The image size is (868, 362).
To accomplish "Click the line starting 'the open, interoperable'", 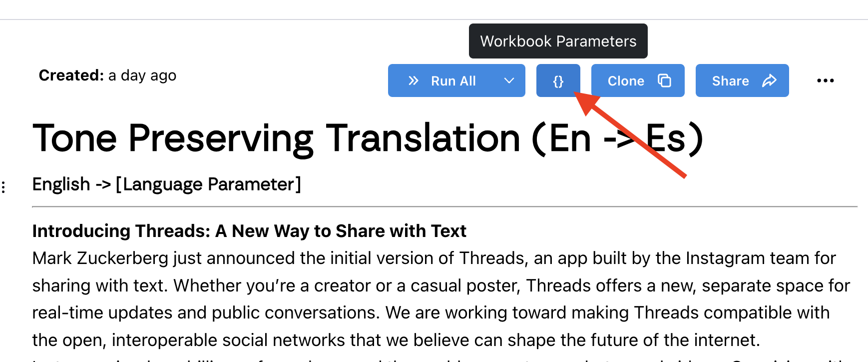I will point(396,340).
